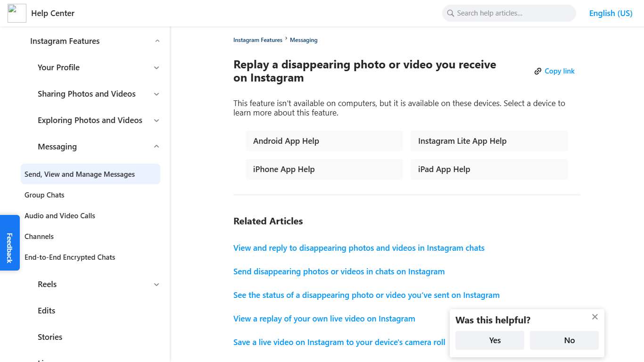644x362 pixels.
Task: Open the Group Chats sidebar item
Action: 44,195
